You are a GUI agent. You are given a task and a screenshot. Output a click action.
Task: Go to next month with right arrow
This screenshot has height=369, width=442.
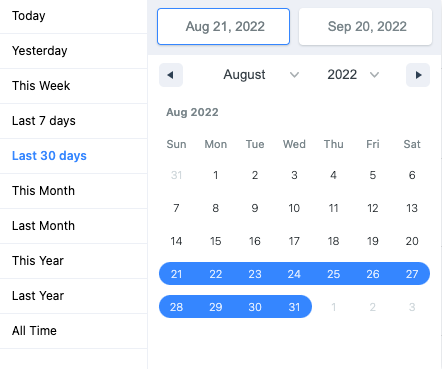click(x=418, y=75)
